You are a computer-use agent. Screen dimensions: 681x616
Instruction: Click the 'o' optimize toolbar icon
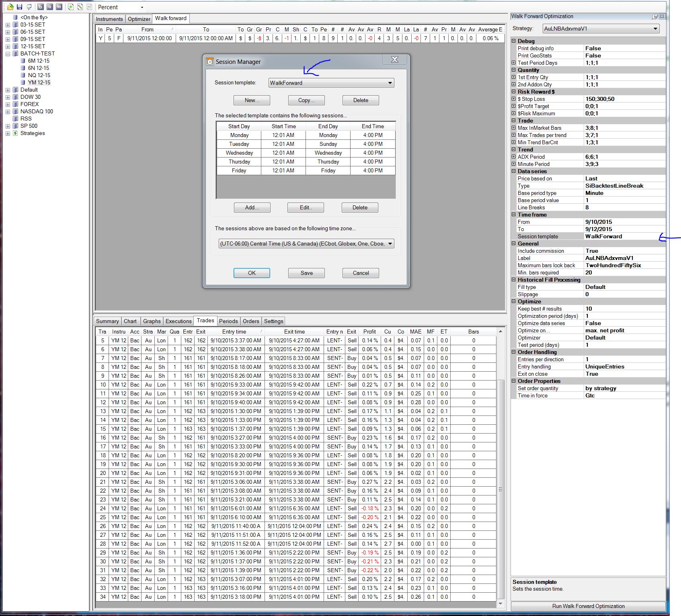coord(49,7)
